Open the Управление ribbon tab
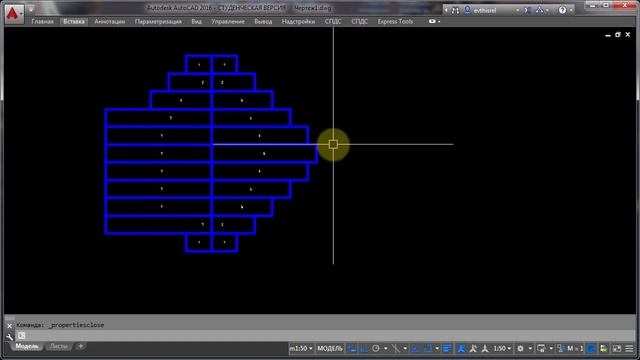This screenshot has height=360, width=640. pos(228,22)
